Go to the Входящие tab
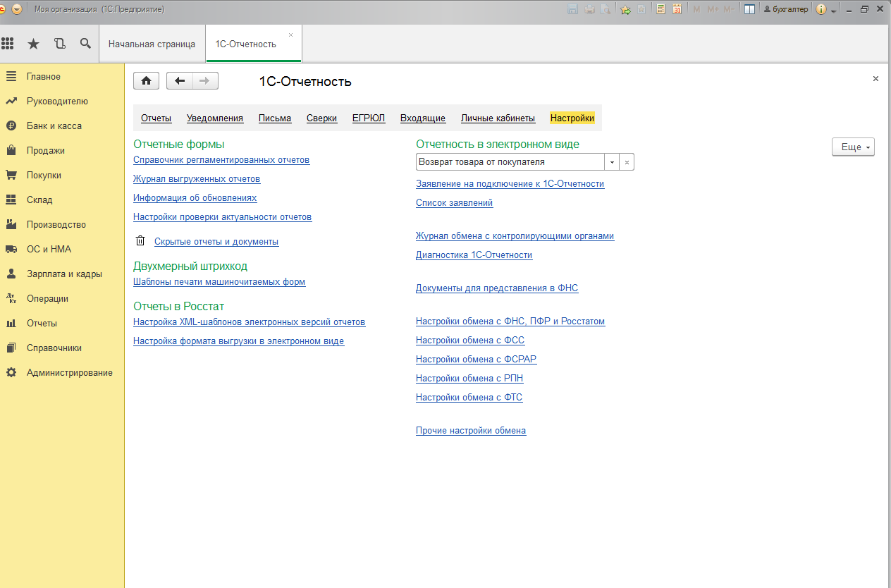The image size is (891, 588). coord(423,118)
